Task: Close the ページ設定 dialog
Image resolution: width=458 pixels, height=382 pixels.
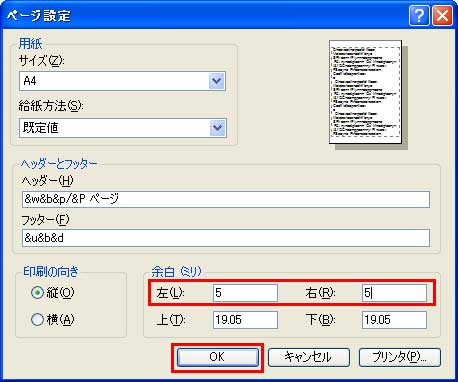Action: [x=442, y=15]
